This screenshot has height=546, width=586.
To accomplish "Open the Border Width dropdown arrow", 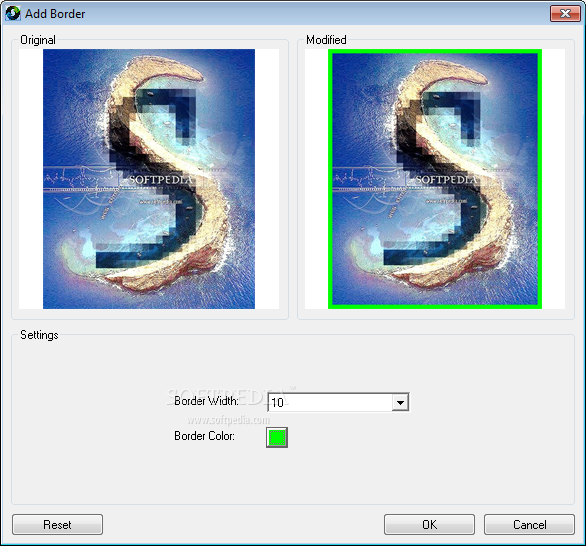I will point(400,402).
